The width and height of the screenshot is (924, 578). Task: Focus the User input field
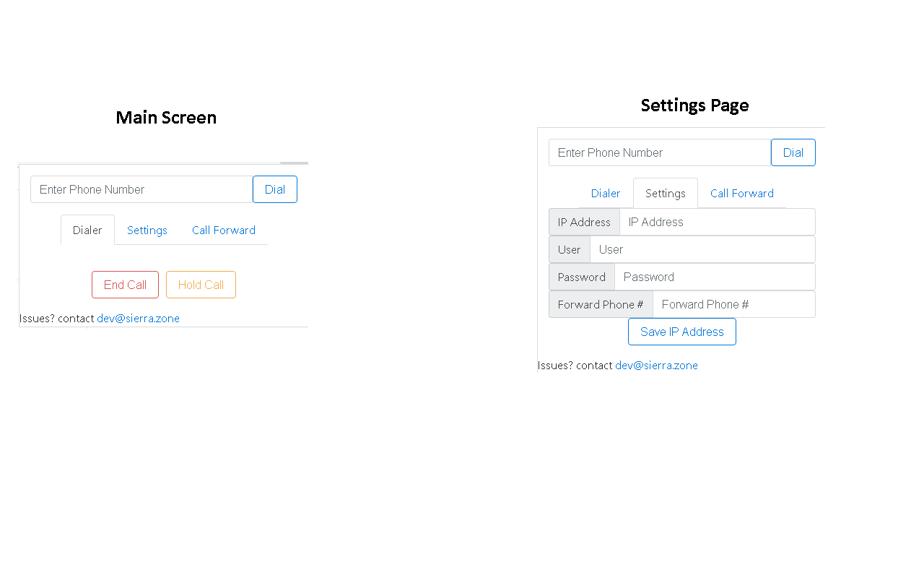point(702,249)
